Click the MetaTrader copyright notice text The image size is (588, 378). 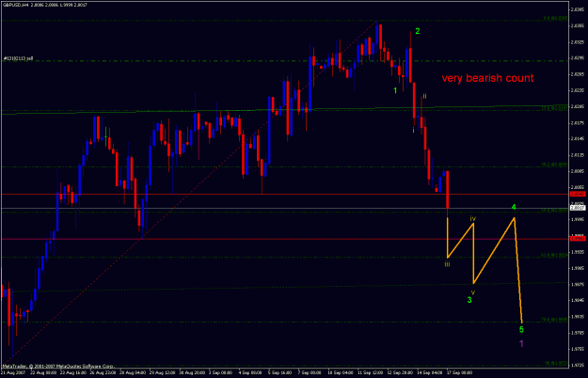coord(58,366)
